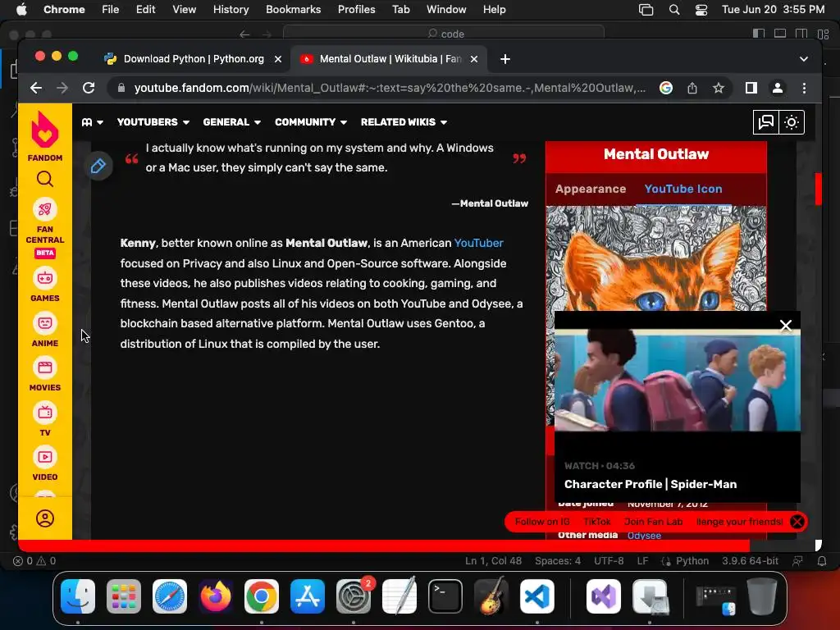Open the Chrome File menu
The image size is (840, 630).
tap(111, 9)
